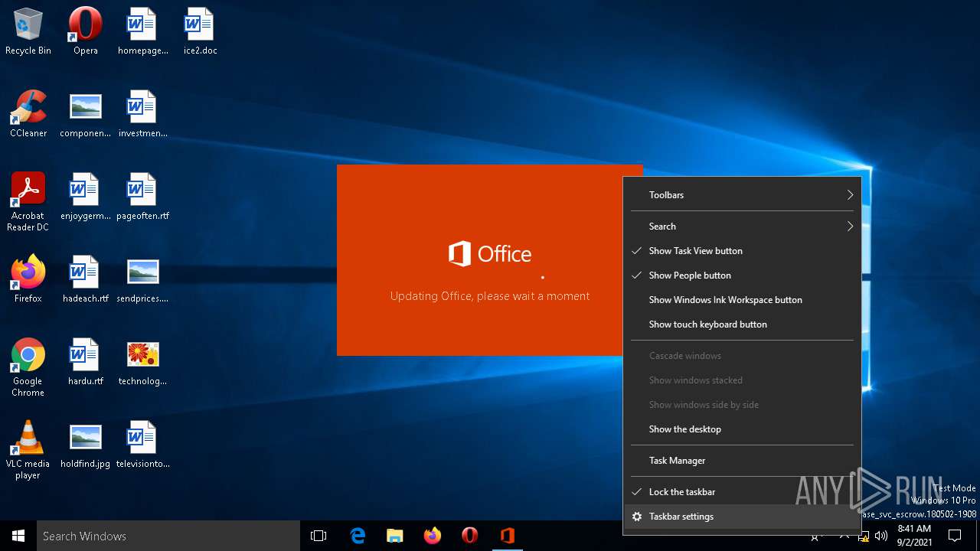The image size is (980, 551).
Task: Select the investmen... Word document icon
Action: 142,113
